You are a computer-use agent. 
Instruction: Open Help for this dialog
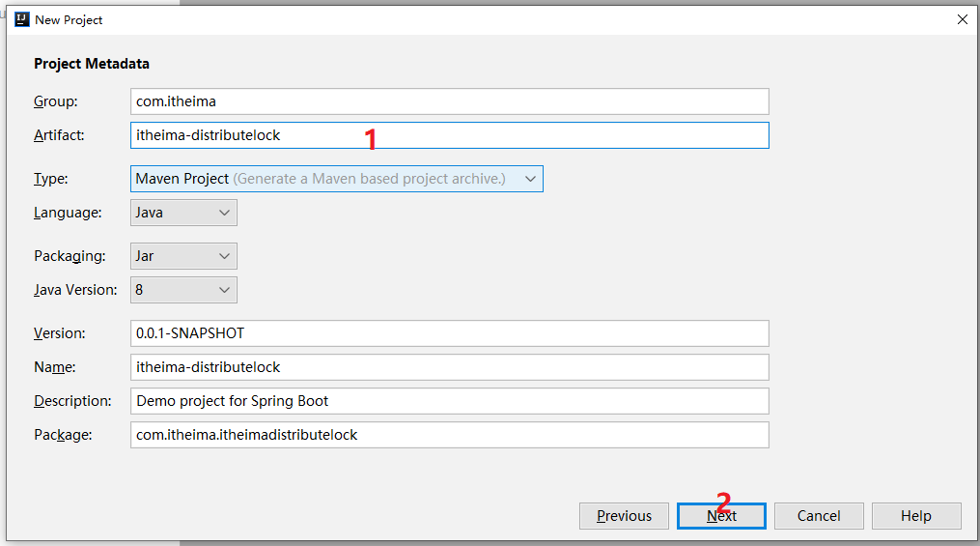(916, 516)
